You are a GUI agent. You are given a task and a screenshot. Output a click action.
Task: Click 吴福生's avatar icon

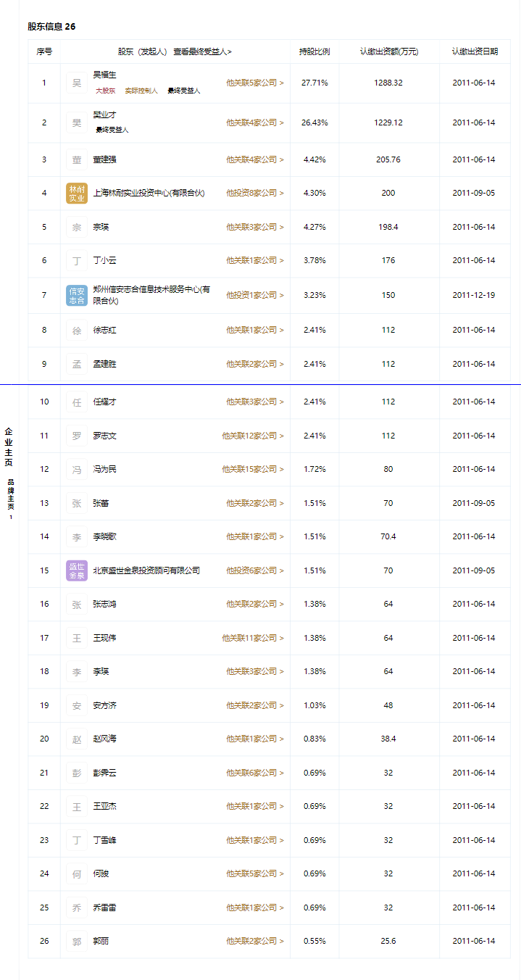(76, 83)
